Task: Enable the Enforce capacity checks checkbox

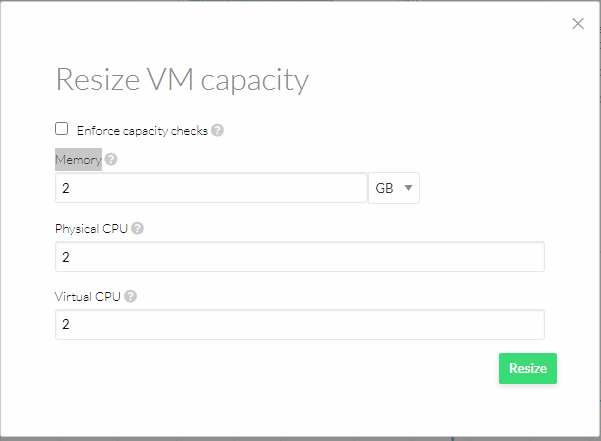Action: tap(61, 129)
